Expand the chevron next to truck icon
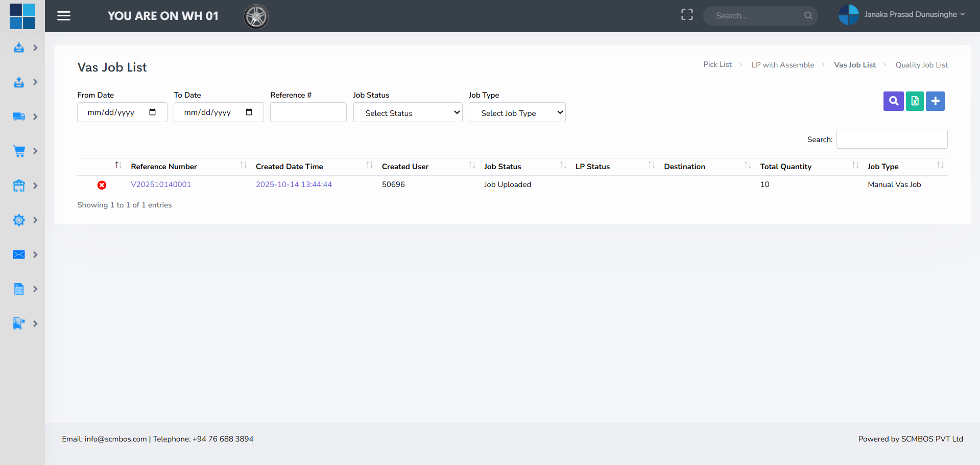This screenshot has width=980, height=465. click(35, 117)
